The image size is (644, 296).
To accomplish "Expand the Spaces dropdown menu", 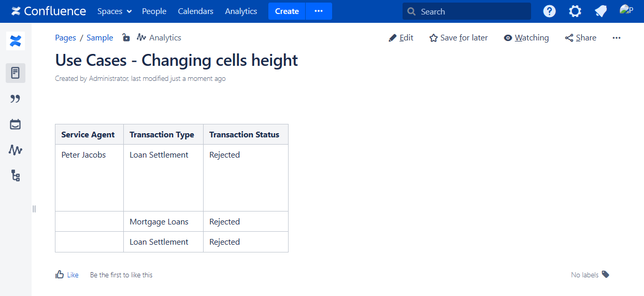I will click(115, 11).
